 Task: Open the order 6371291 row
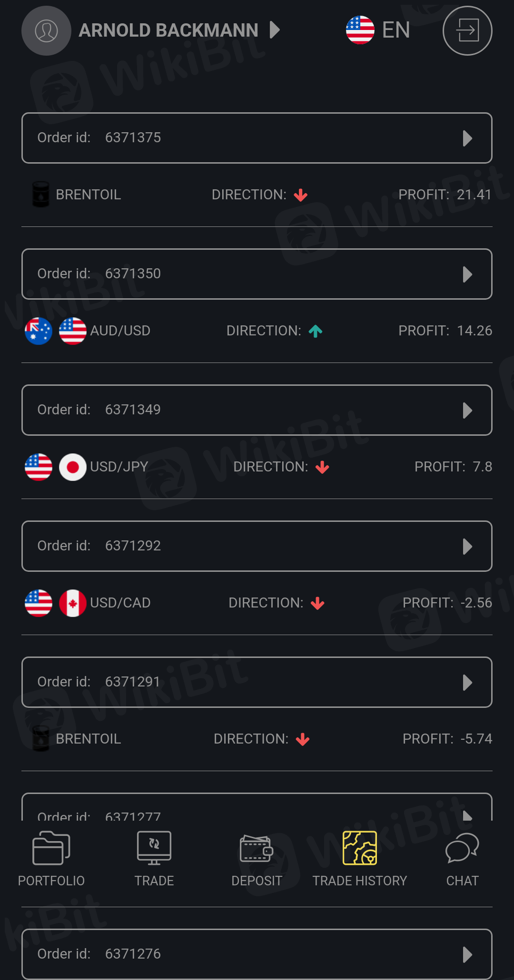pyautogui.click(x=257, y=682)
